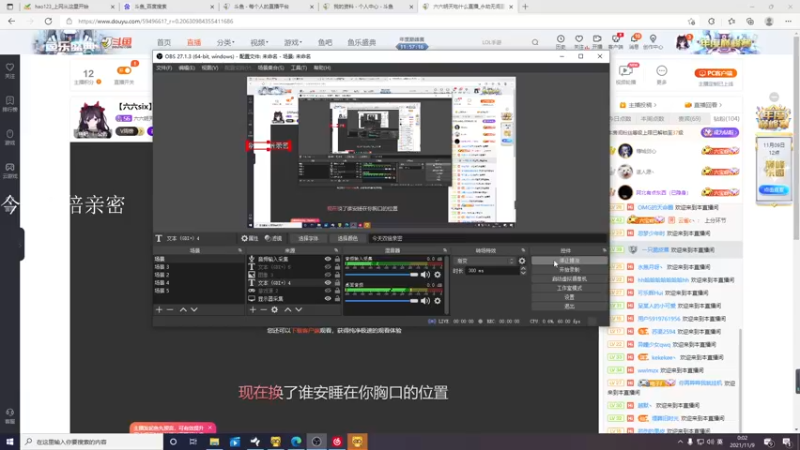Click the text input field in OBS source toolbar
Viewport: 800px width, 450px height.
[488, 238]
